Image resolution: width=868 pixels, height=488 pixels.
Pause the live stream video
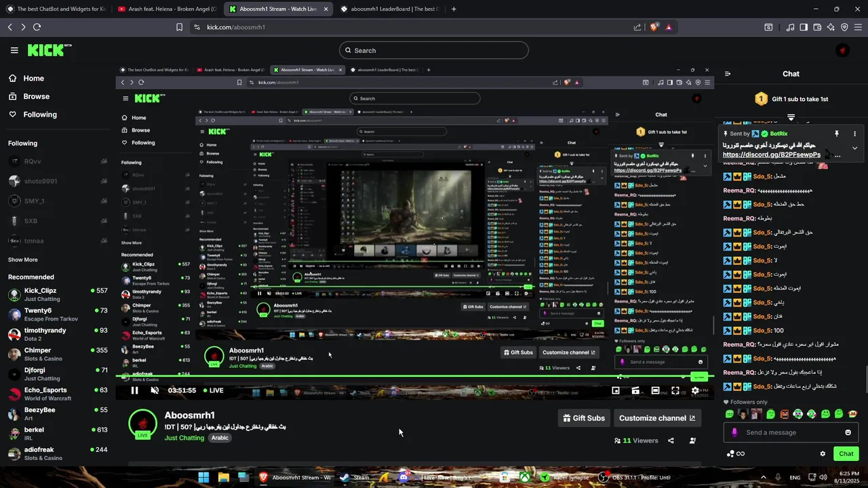[134, 390]
